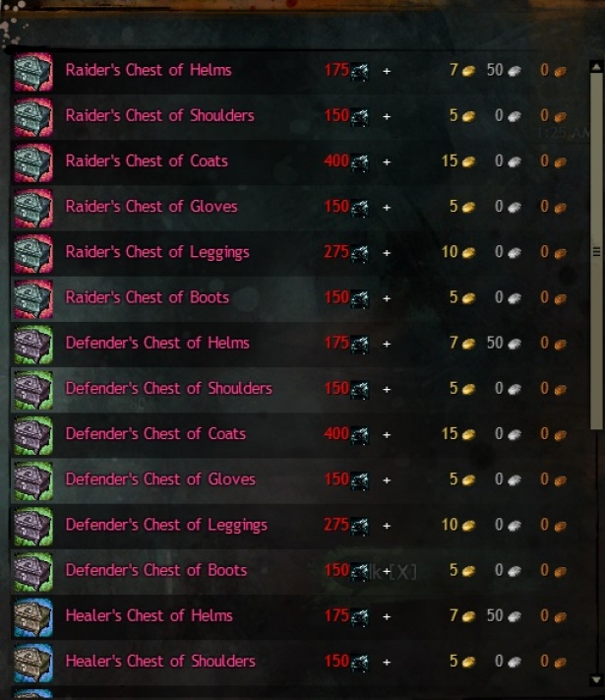Click the silver coin icon in Raider's Helms price
Image resolution: width=605 pixels, height=700 pixels.
(x=514, y=71)
